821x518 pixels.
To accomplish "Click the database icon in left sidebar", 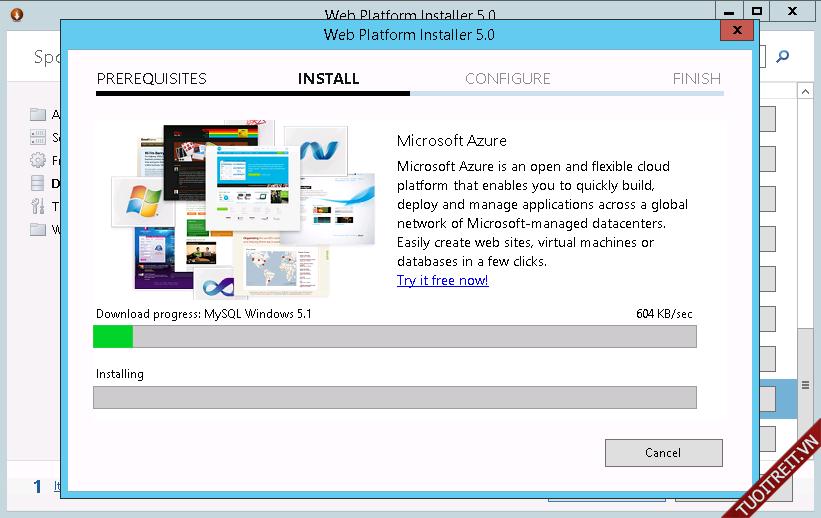I will point(38,183).
